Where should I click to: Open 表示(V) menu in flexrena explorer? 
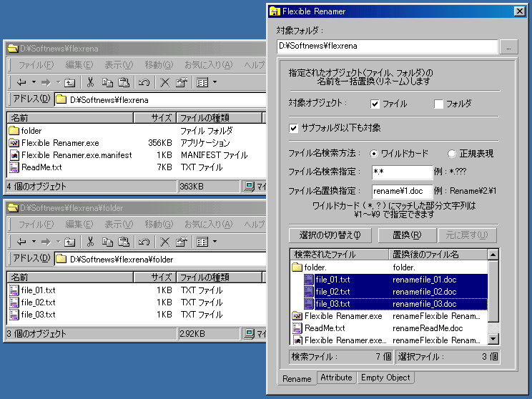tap(119, 65)
